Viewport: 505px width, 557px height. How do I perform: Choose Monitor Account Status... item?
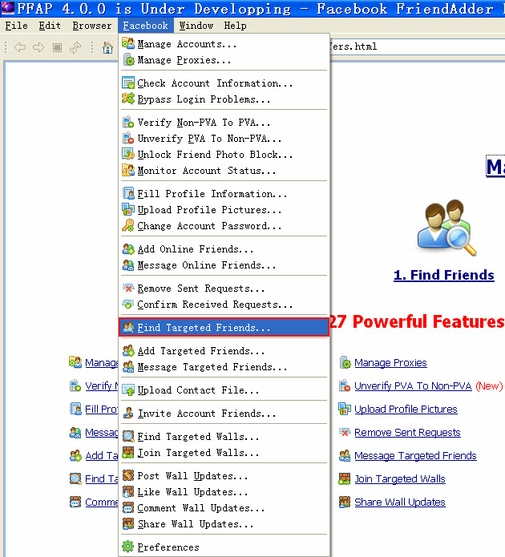[224, 171]
